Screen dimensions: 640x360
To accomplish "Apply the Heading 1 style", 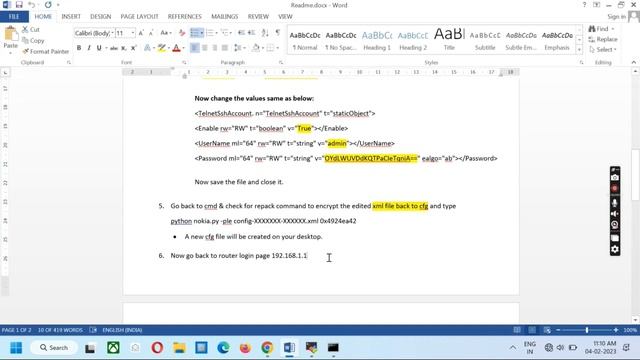I will (x=377, y=40).
